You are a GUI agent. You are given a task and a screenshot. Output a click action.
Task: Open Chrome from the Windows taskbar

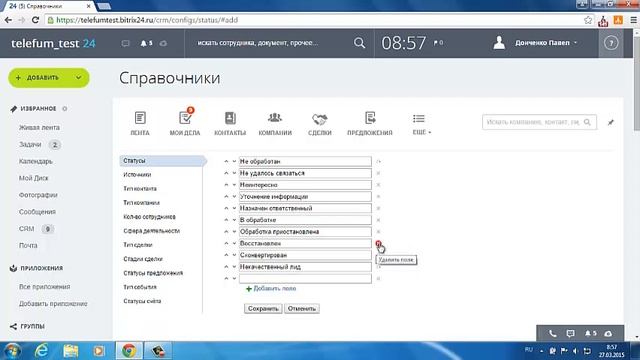129,351
